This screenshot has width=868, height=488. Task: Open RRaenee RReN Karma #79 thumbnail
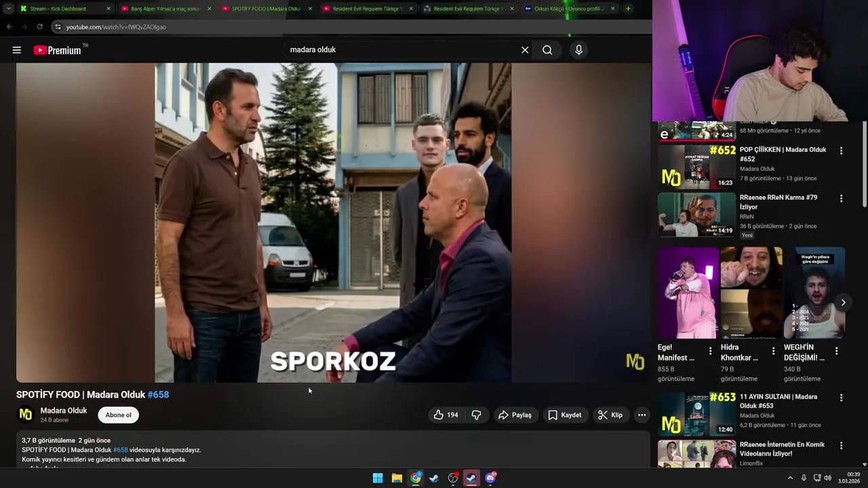696,215
